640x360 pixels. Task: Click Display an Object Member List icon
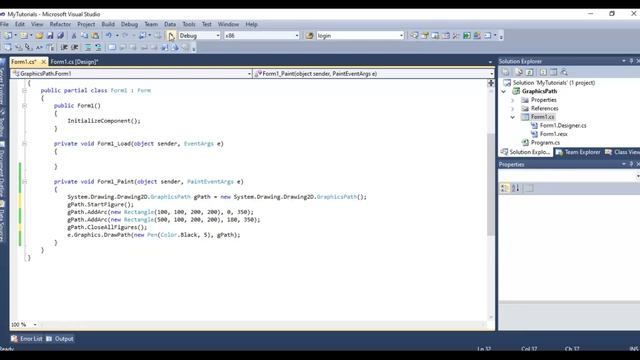8,47
